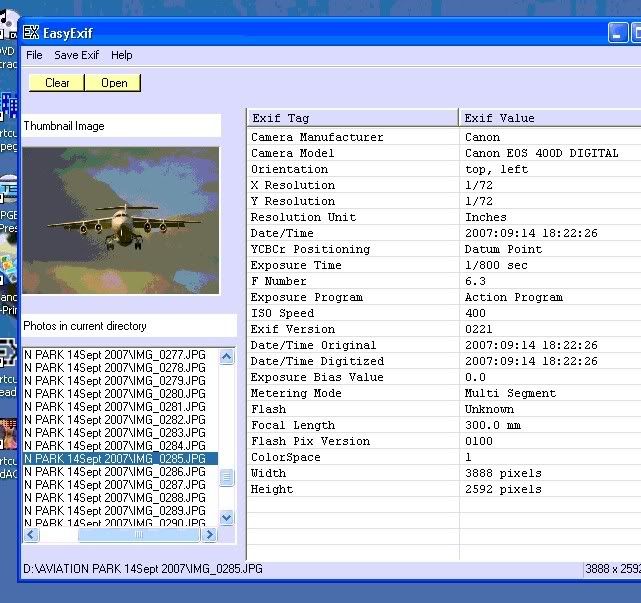Click the airplane thumbnail image
The height and width of the screenshot is (603, 641).
(x=121, y=221)
